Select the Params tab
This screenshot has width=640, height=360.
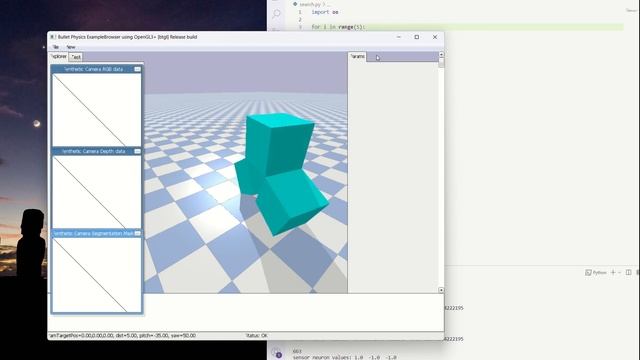pos(358,56)
